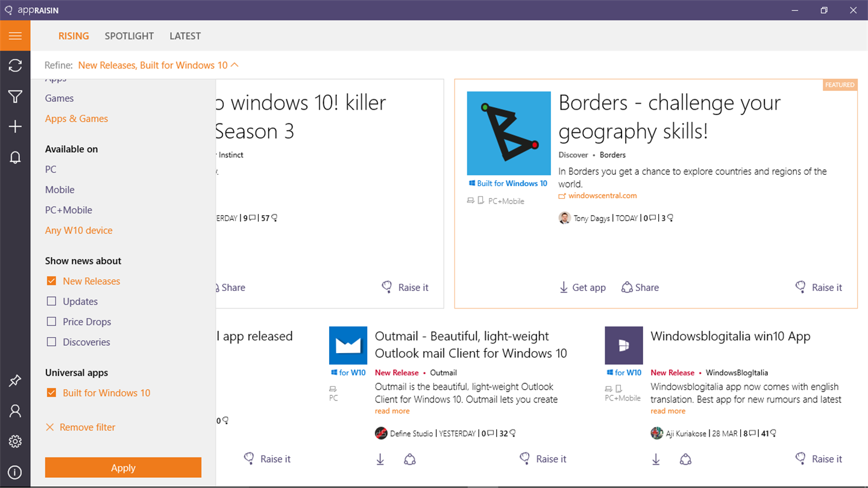Click Raise it on app released card
Image resolution: width=868 pixels, height=488 pixels.
pyautogui.click(x=267, y=459)
